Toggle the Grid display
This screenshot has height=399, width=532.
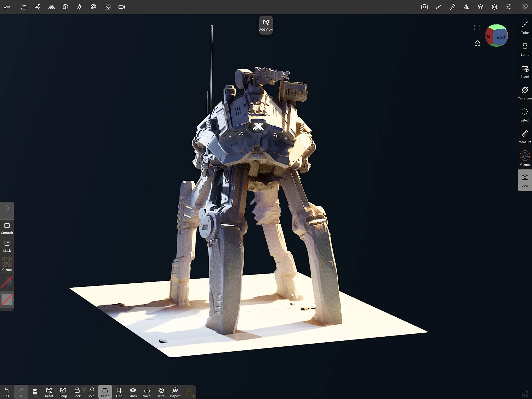click(x=119, y=392)
